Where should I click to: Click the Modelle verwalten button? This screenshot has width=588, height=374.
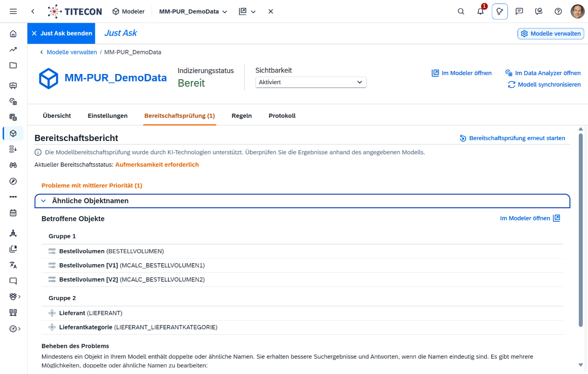click(x=551, y=34)
